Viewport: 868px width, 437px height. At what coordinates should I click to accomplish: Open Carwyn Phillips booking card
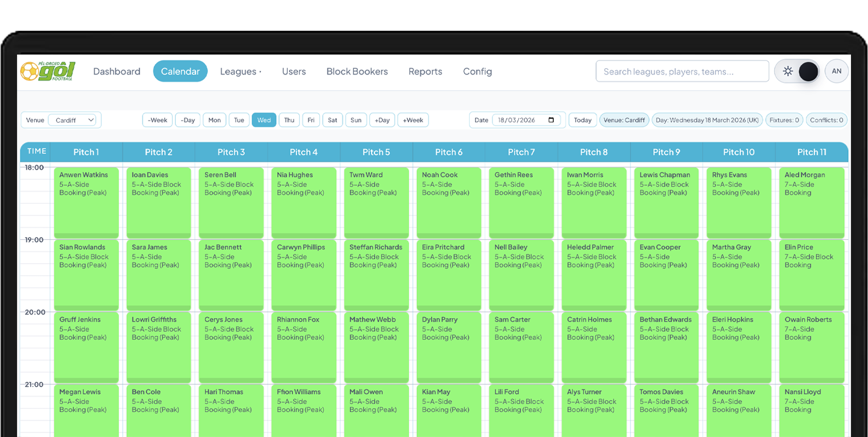[x=304, y=275]
